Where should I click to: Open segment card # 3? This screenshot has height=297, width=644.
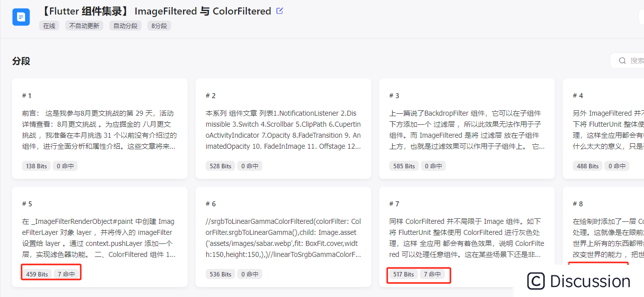(x=467, y=129)
